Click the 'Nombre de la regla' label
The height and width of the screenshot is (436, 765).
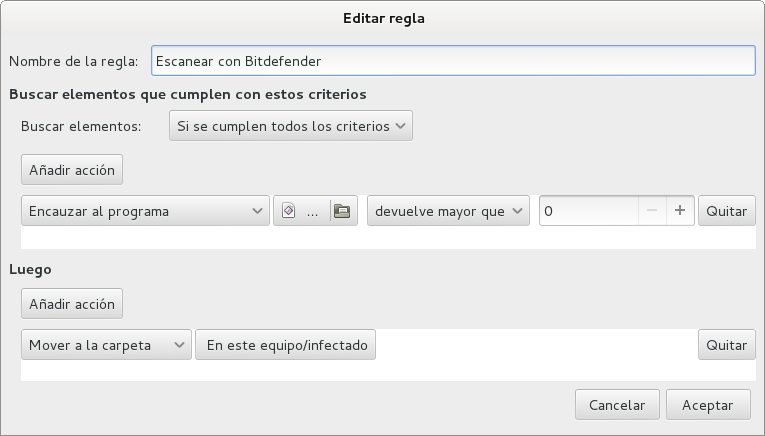75,61
